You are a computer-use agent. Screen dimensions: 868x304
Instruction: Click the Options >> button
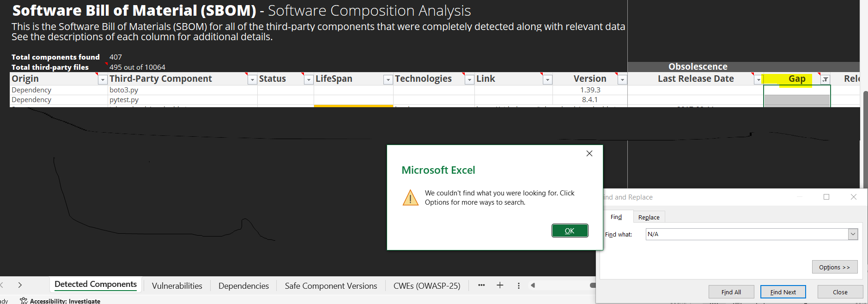click(x=834, y=267)
